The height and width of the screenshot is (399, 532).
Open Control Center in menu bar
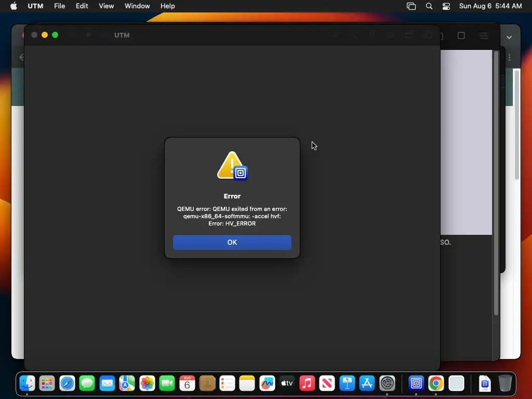[446, 6]
